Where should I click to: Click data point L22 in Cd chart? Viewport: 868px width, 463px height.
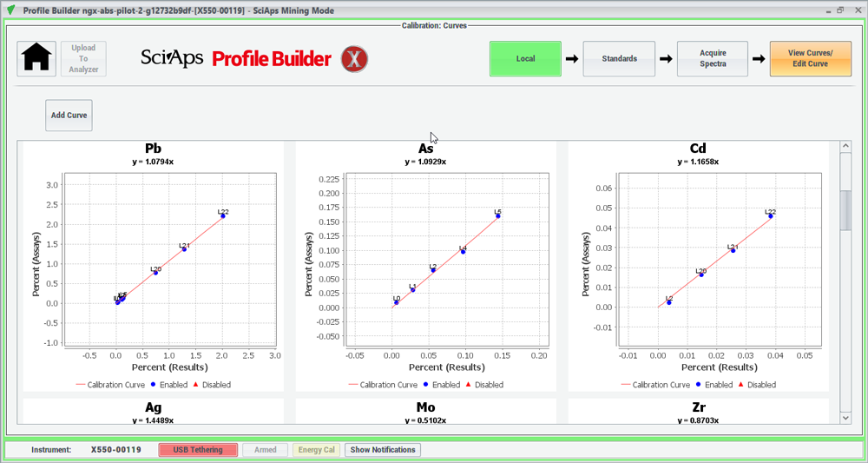pos(771,216)
